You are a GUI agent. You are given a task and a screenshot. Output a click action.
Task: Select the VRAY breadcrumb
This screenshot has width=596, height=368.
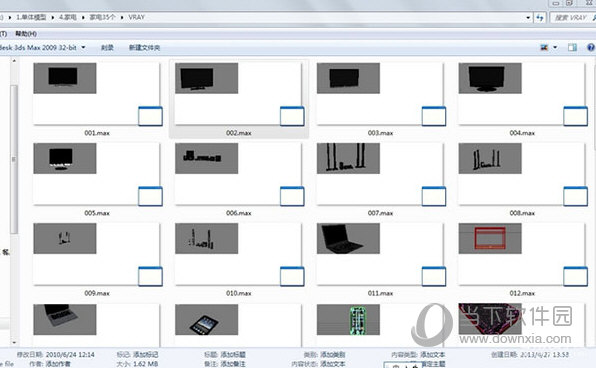[x=136, y=17]
